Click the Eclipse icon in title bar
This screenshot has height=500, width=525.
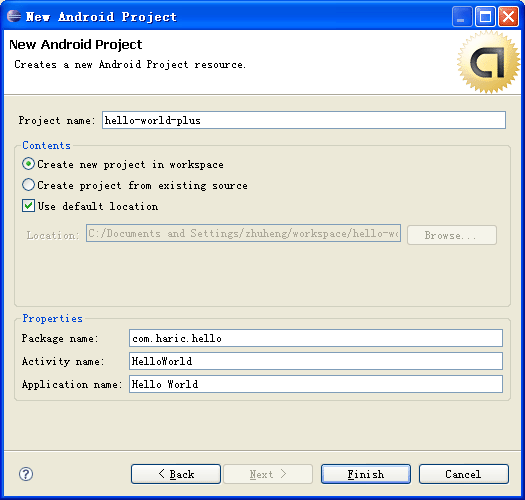pos(14,16)
